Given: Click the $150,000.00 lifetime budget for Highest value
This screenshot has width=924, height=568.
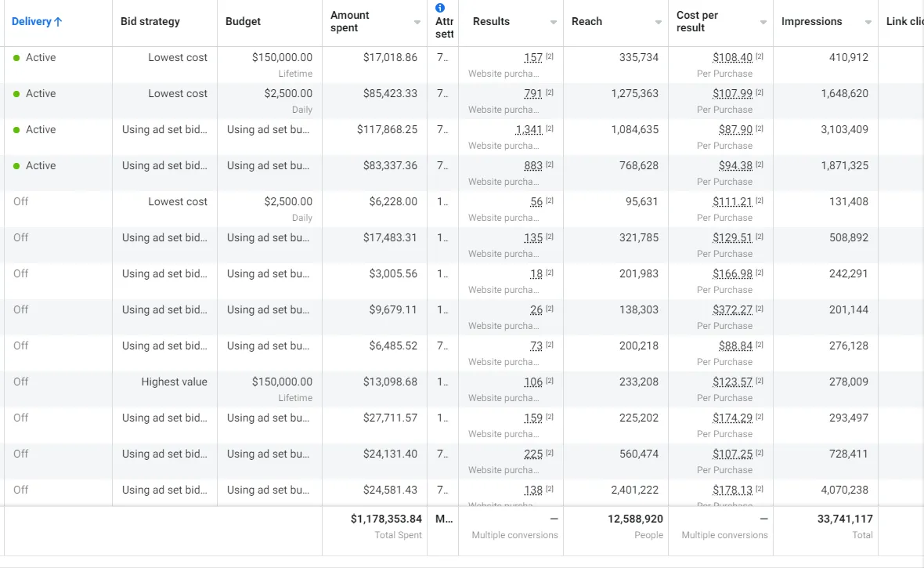Looking at the screenshot, I should tap(282, 382).
